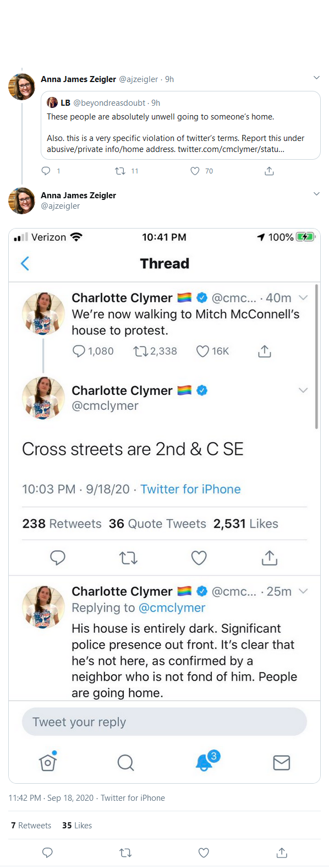Like the Cross streets tweet in the embedded screenshot
The height and width of the screenshot is (868, 329).
(199, 558)
